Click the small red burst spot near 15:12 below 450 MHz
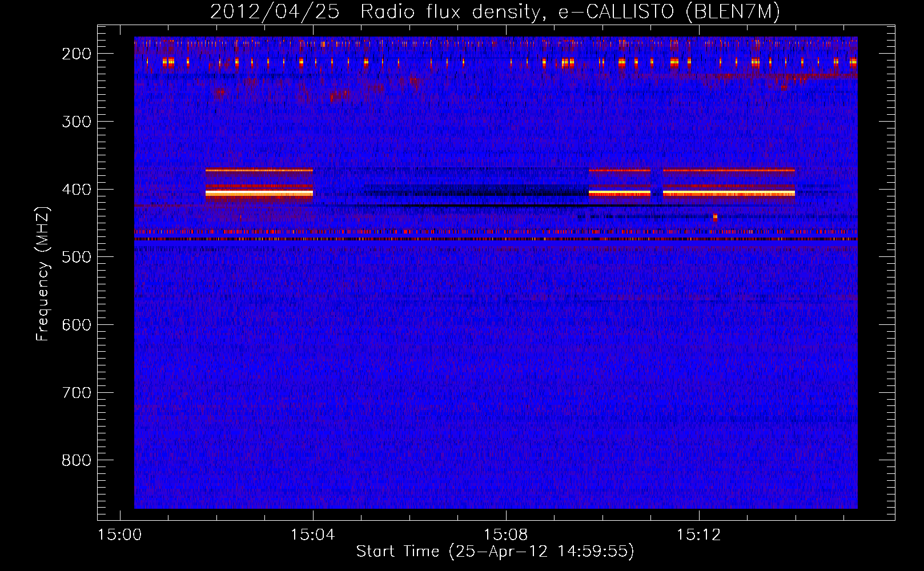924x571 pixels. (715, 217)
